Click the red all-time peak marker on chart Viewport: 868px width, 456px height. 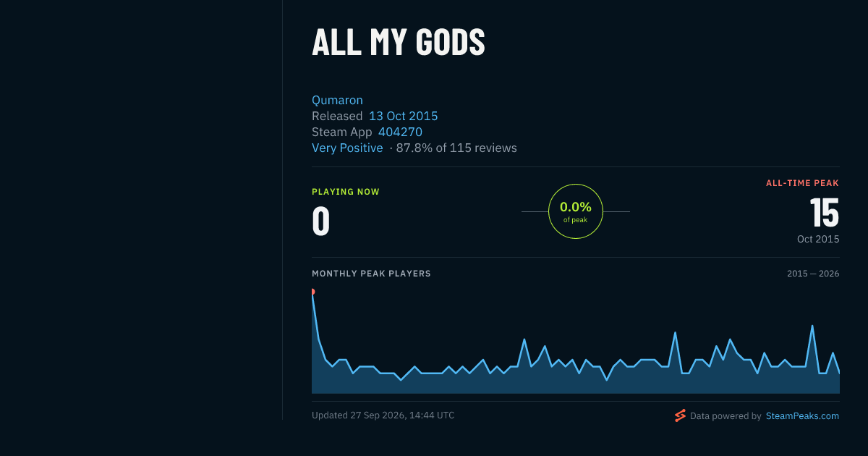click(312, 292)
